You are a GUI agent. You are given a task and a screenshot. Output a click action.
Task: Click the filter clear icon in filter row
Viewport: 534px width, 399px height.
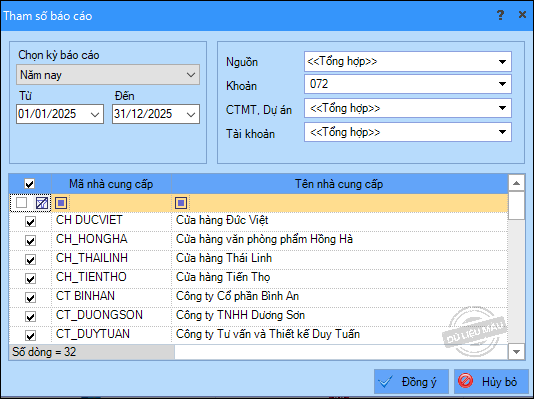42,203
